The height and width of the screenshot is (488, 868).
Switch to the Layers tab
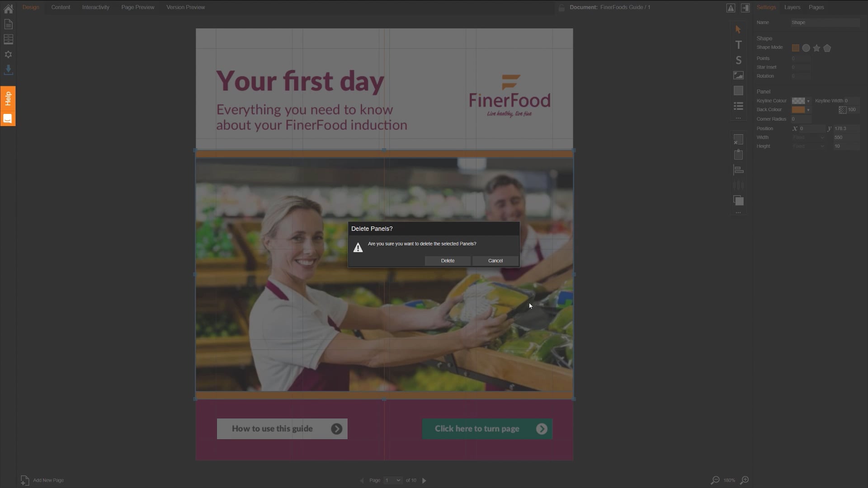coord(792,7)
